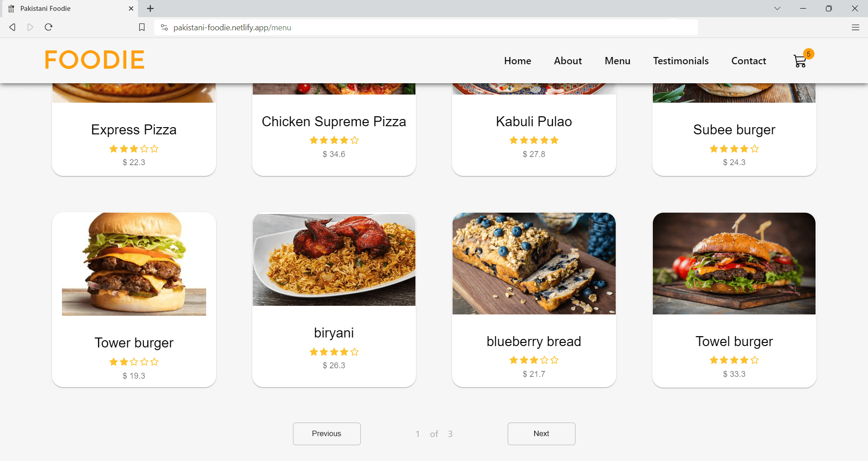Go to the Home nav link
The width and height of the screenshot is (868, 461).
coord(518,61)
